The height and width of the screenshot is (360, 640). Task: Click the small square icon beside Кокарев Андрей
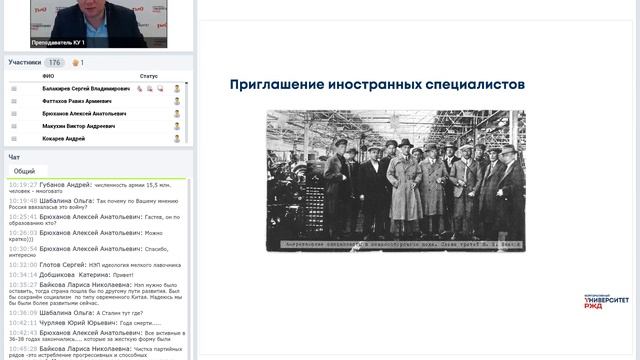pos(14,139)
